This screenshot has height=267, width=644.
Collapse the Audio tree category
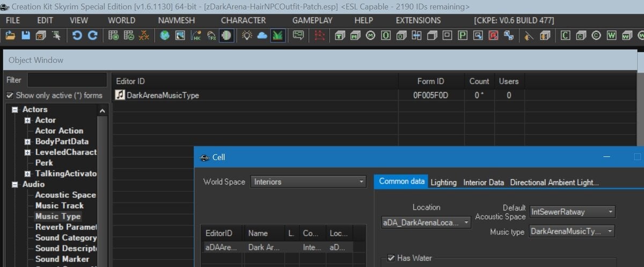15,185
